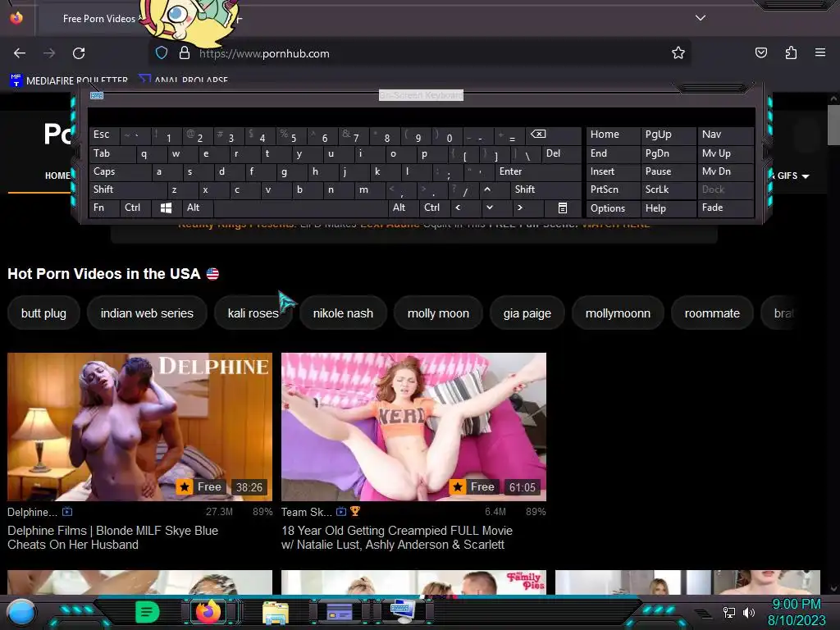Click the context menu key on the on-screen keyboard

[x=563, y=208]
